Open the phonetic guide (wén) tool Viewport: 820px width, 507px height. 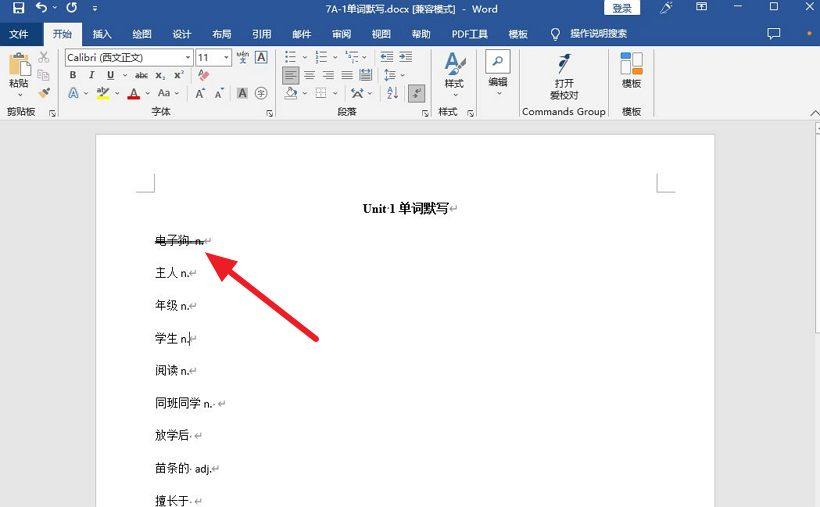coord(243,57)
